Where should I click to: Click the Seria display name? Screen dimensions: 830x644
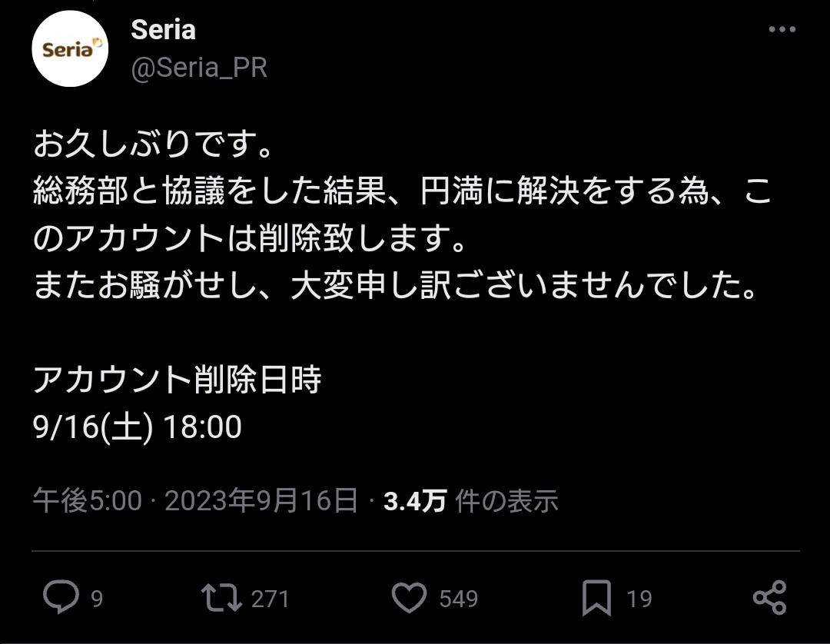click(163, 30)
